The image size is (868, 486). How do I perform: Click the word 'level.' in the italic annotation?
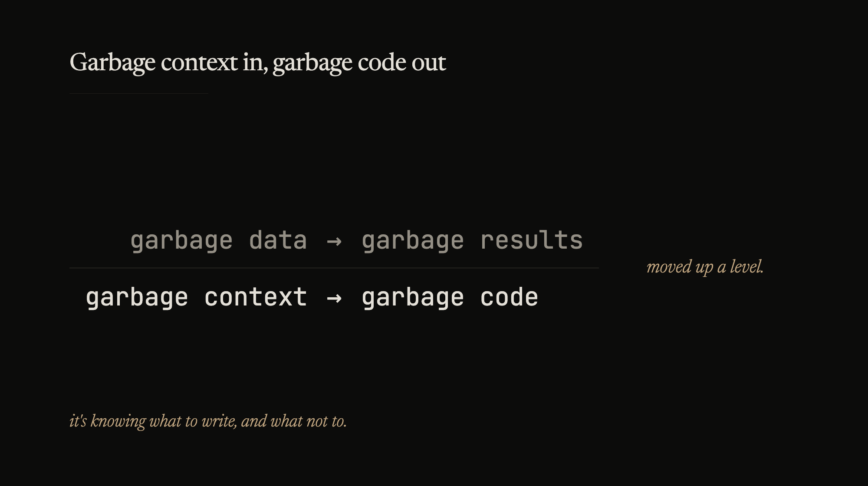tap(746, 267)
